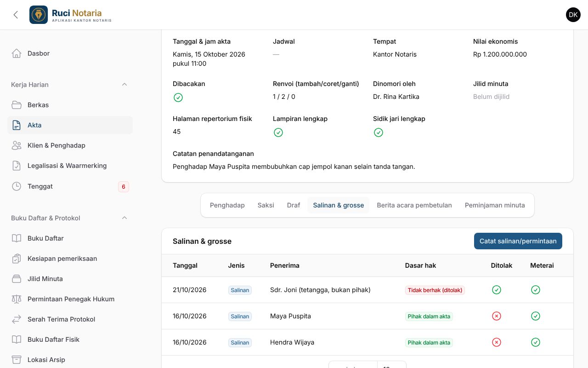Click Salinan tag in Maya Puspita row

[x=240, y=316]
